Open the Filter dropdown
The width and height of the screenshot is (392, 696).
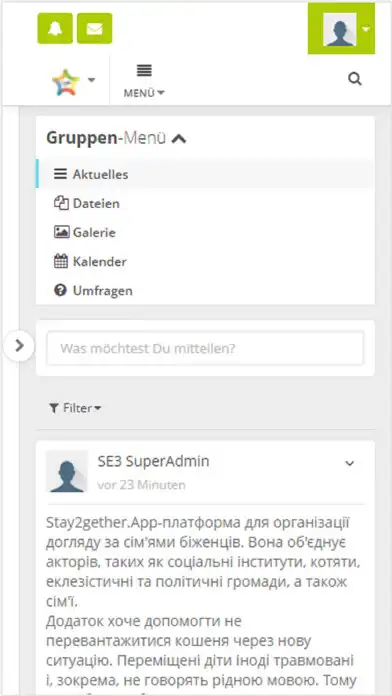pyautogui.click(x=75, y=408)
